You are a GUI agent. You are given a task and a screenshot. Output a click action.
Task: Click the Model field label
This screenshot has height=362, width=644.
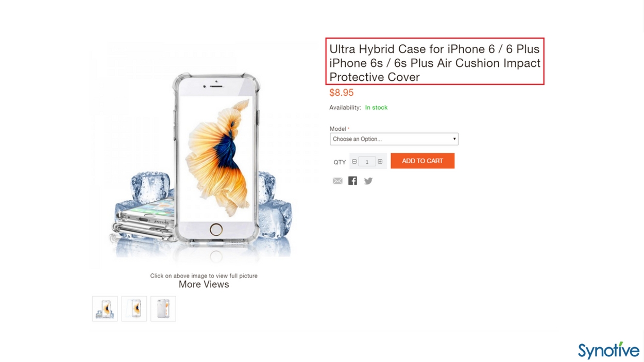coord(338,129)
